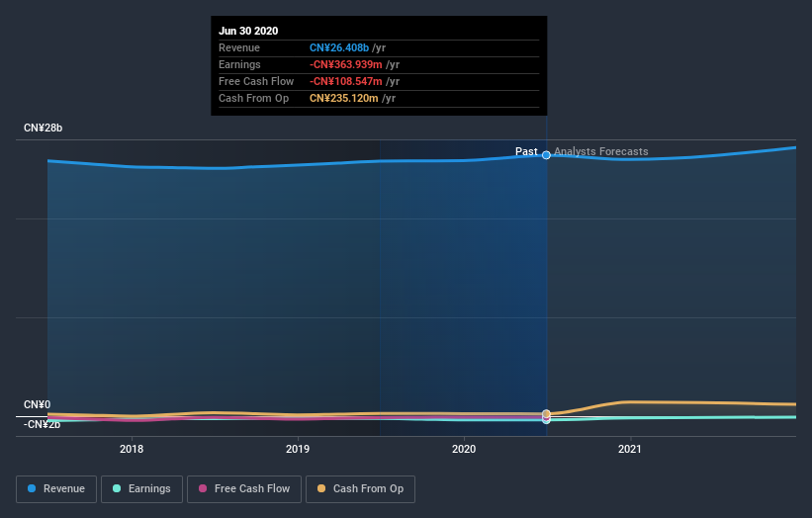Click the 2020 x-axis label
Image resolution: width=812 pixels, height=518 pixels.
(464, 449)
